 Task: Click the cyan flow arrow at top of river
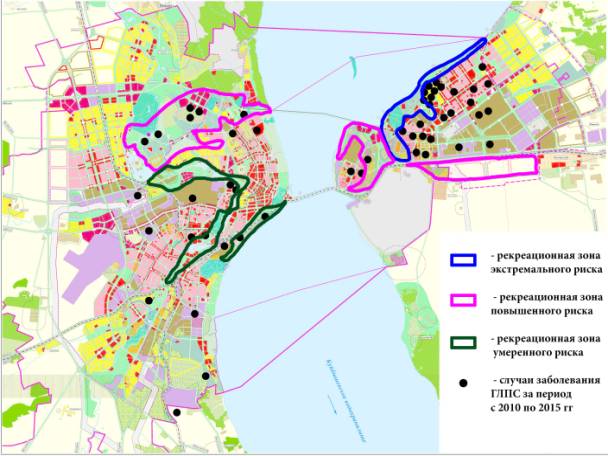point(350,62)
